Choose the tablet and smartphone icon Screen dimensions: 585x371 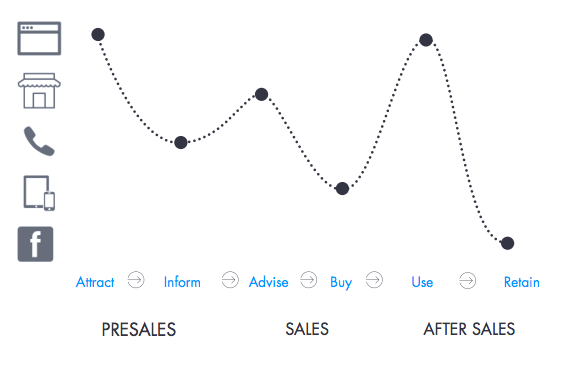click(x=39, y=193)
